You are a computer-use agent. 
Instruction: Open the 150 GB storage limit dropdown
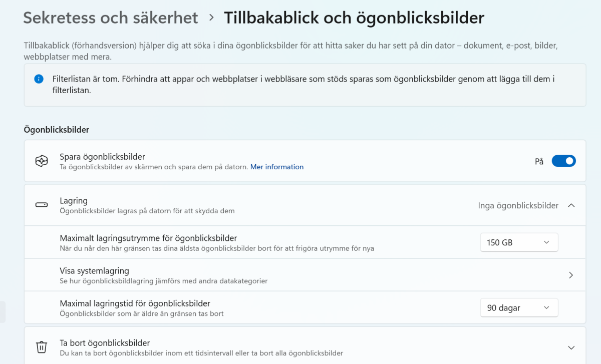point(518,242)
